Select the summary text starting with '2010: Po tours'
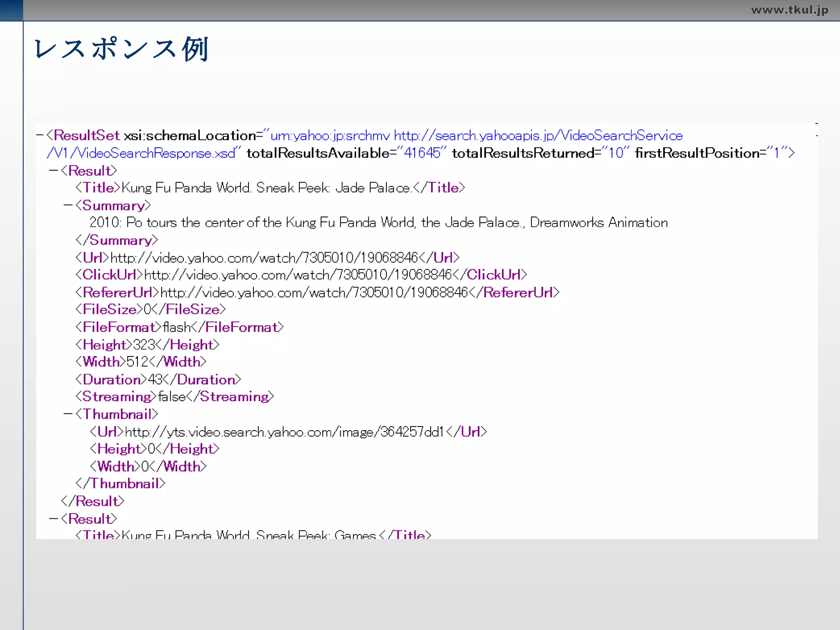 point(379,223)
